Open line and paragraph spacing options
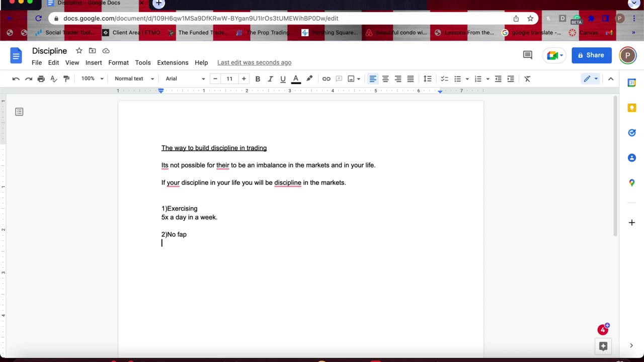This screenshot has width=644, height=362. point(427,79)
